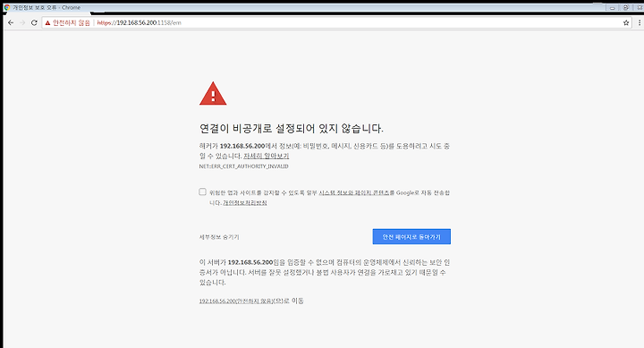The width and height of the screenshot is (644, 348).
Task: Restore the Chrome window size
Action: 625,7
